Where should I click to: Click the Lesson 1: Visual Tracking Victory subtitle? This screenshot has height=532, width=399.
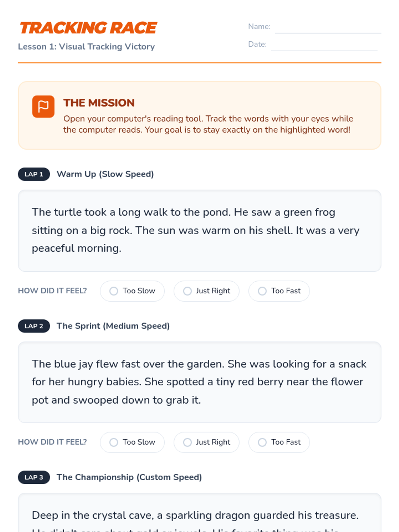86,47
